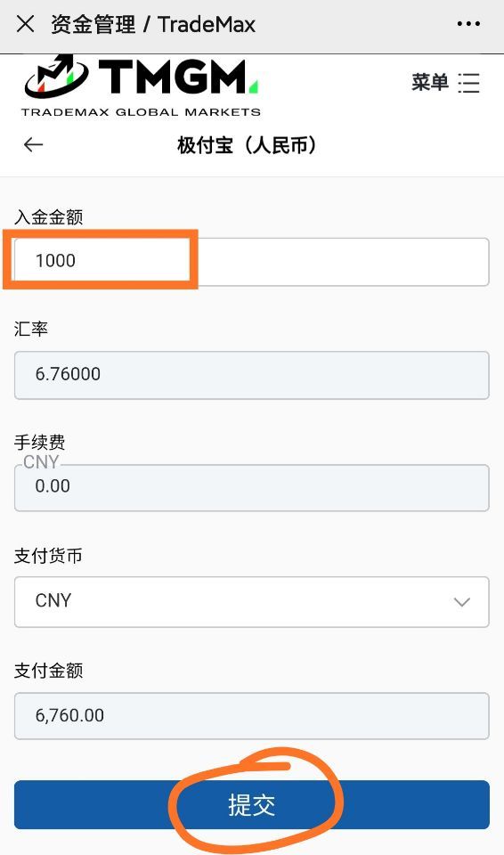504x855 pixels.
Task: Tap the 汇率 field label
Action: (x=31, y=330)
